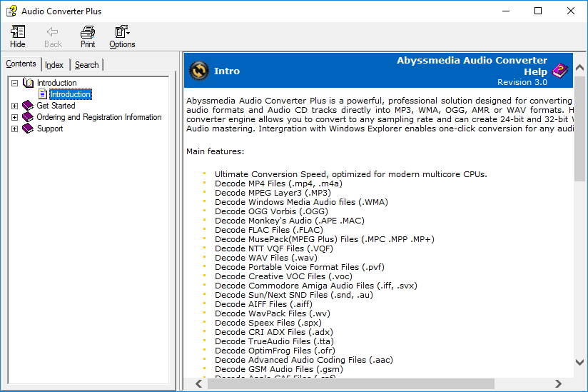
Task: Switch to the Contents tab
Action: point(21,64)
